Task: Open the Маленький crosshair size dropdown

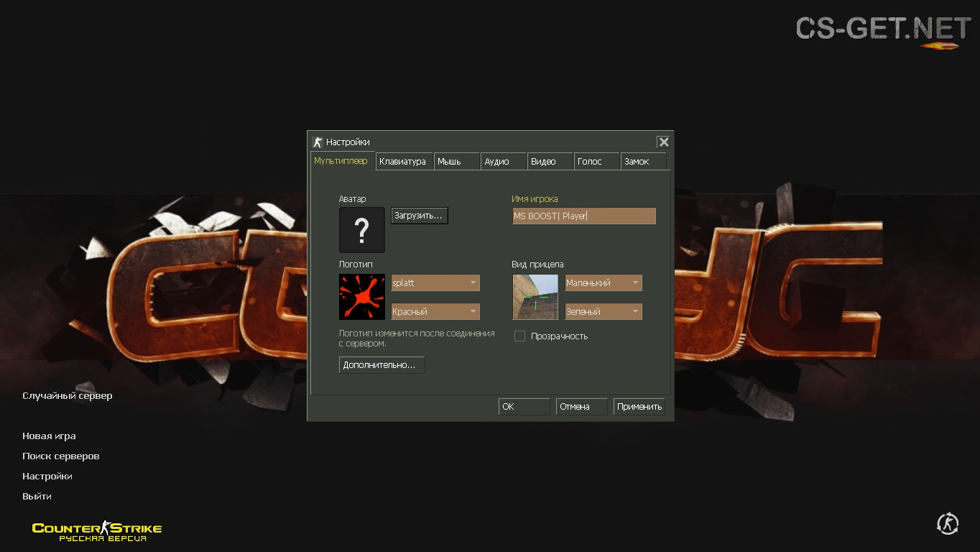Action: pos(604,282)
